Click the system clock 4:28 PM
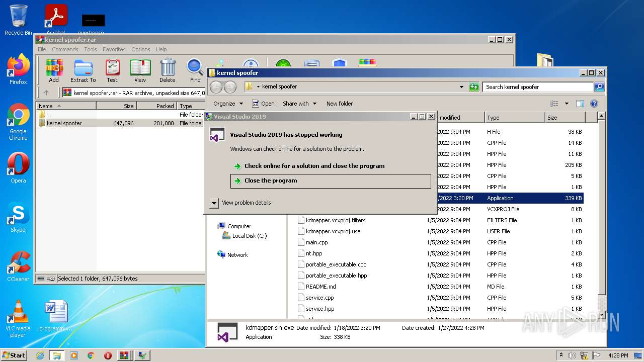Screen dimensions: 644x362 coord(618,355)
